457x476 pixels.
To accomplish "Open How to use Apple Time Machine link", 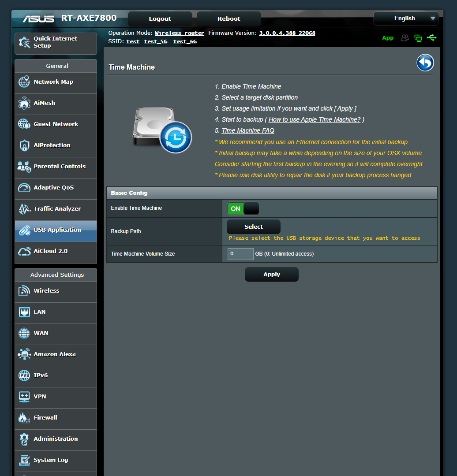I will click(x=315, y=119).
